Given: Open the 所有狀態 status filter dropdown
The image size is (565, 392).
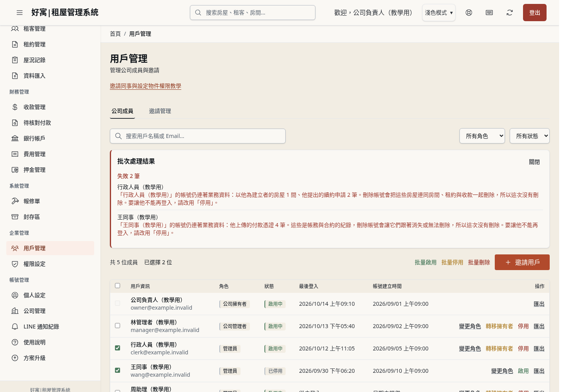Looking at the screenshot, I should pos(530,136).
